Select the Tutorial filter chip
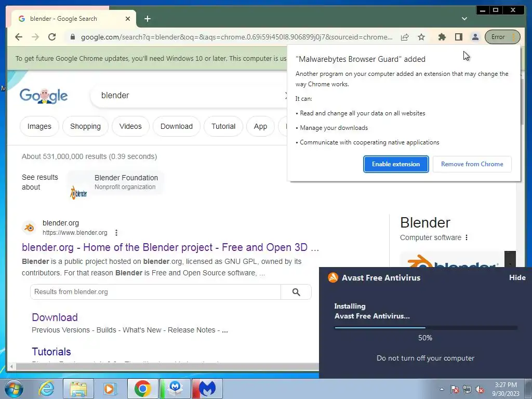Viewport: 532px width, 399px height. tap(223, 126)
